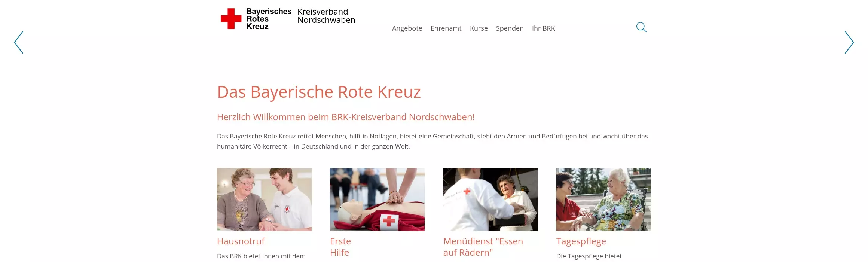Open the Tagespflege photo thumbnail
Image resolution: width=868 pixels, height=262 pixels.
point(603,199)
